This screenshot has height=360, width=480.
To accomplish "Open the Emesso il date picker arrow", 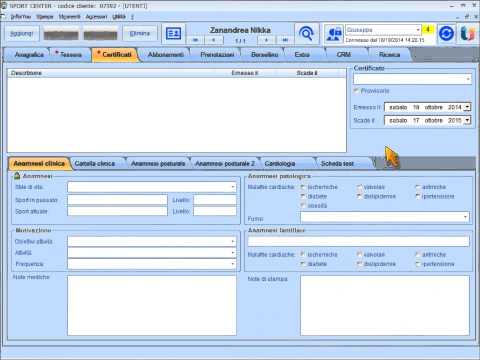I will [x=467, y=107].
